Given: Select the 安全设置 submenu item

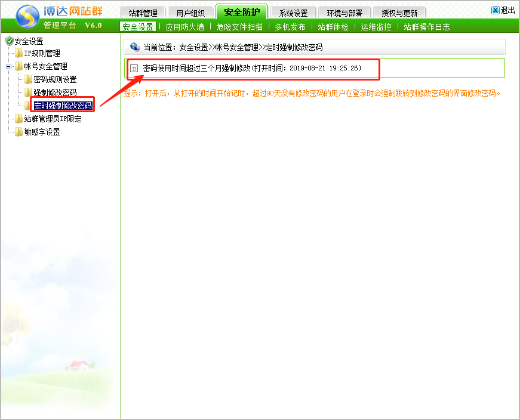Looking at the screenshot, I should [138, 27].
